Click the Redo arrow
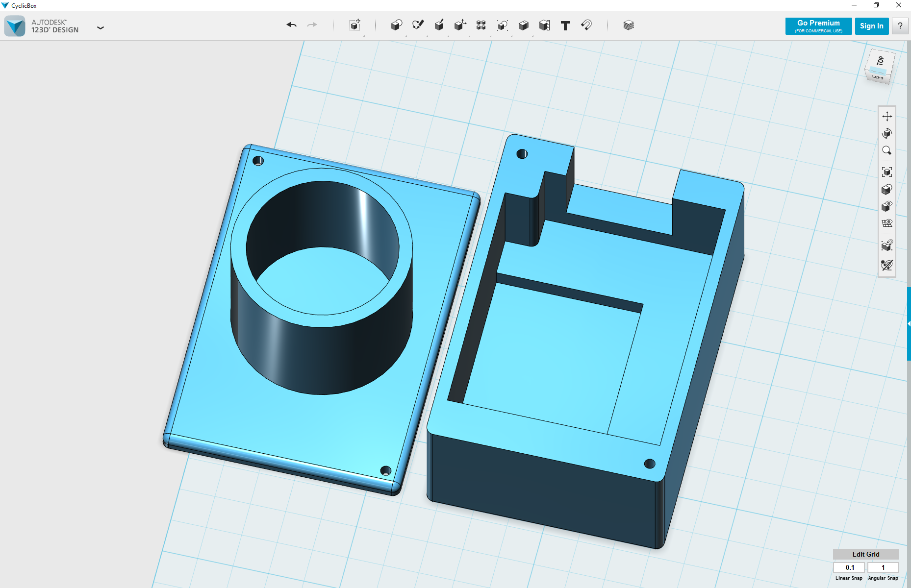 [312, 25]
